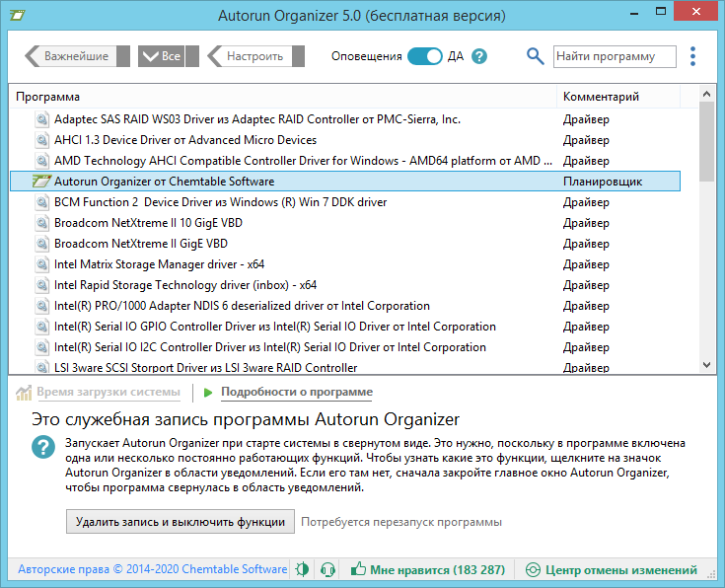Select Intel PRO/1000 Adapter NDIS 6 row
The height and width of the screenshot is (588, 725).
[345, 306]
